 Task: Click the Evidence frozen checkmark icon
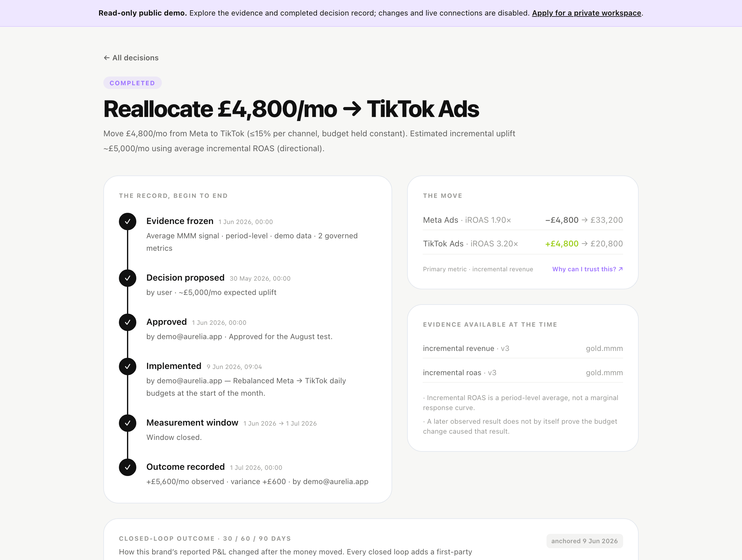coord(128,221)
